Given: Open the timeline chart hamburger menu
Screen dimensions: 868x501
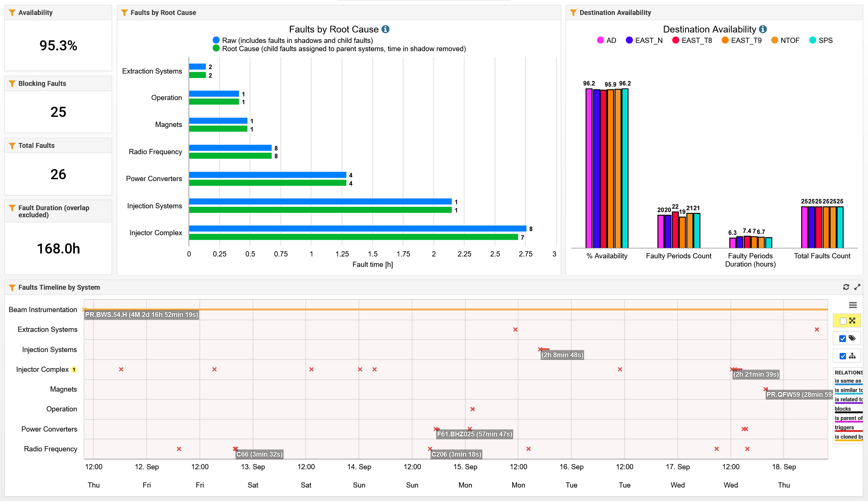Looking at the screenshot, I should coord(853,305).
